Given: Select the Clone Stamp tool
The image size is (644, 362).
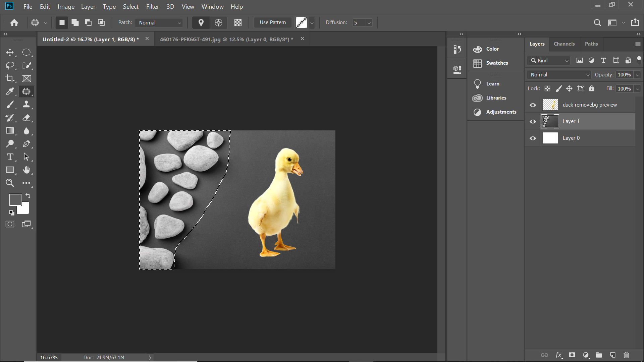Looking at the screenshot, I should (x=26, y=105).
